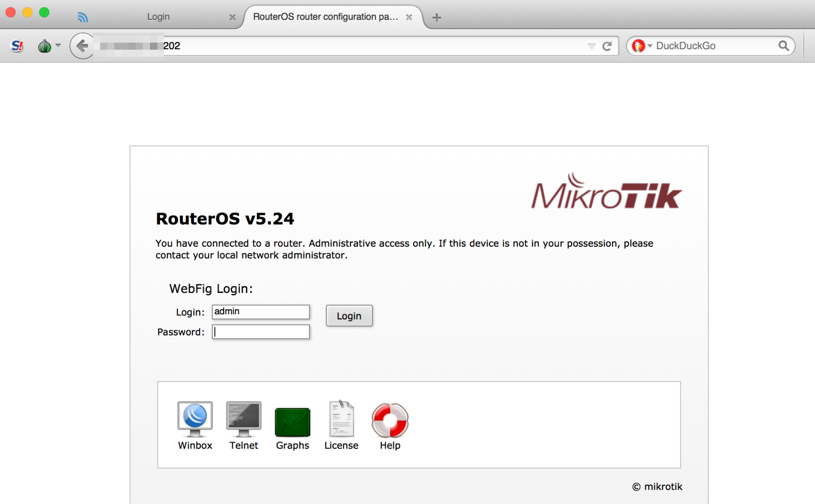
Task: Click the RouterOS v5.24 heading
Action: (x=225, y=218)
